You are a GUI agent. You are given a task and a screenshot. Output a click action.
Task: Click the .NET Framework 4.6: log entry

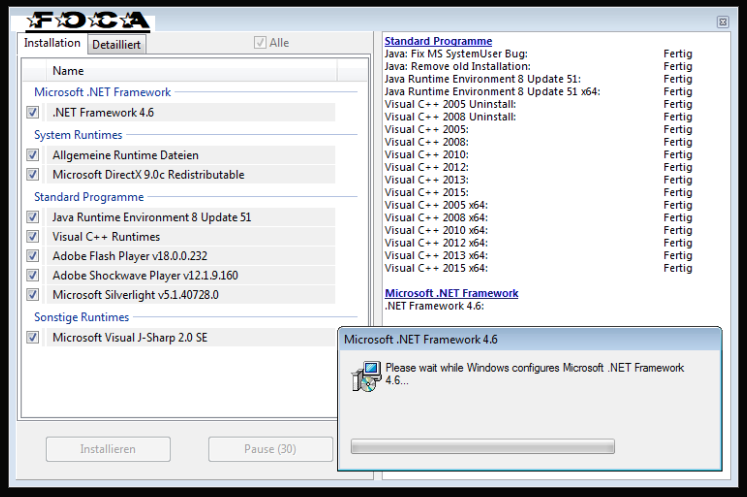434,306
